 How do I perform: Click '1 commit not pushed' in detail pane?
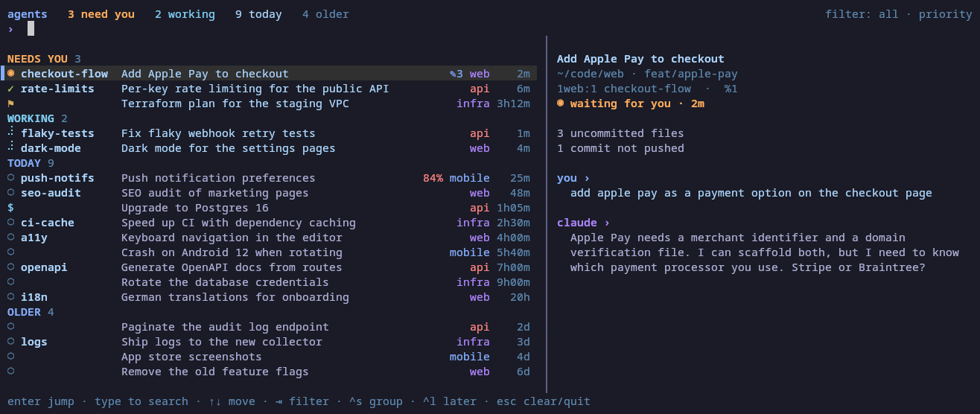tap(620, 148)
